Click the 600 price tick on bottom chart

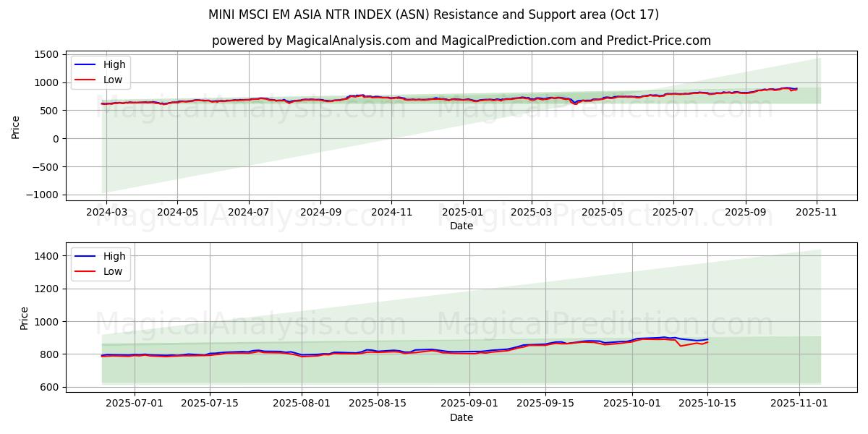click(x=48, y=387)
